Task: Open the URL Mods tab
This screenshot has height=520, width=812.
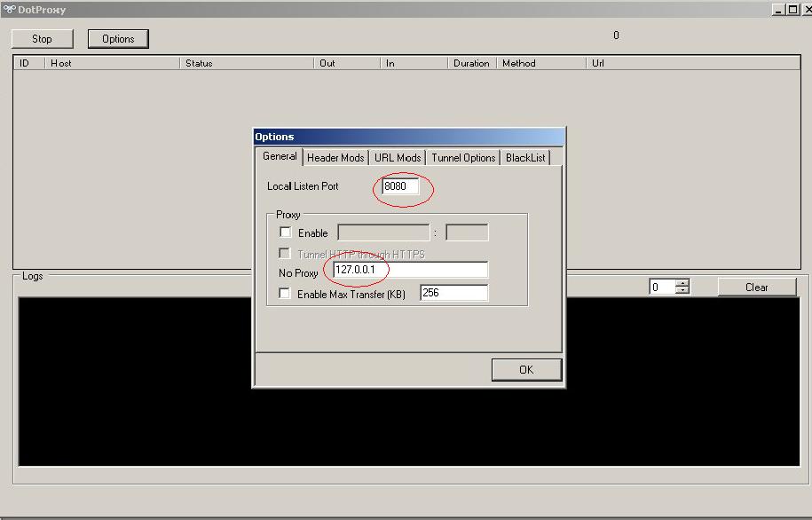Action: [398, 157]
